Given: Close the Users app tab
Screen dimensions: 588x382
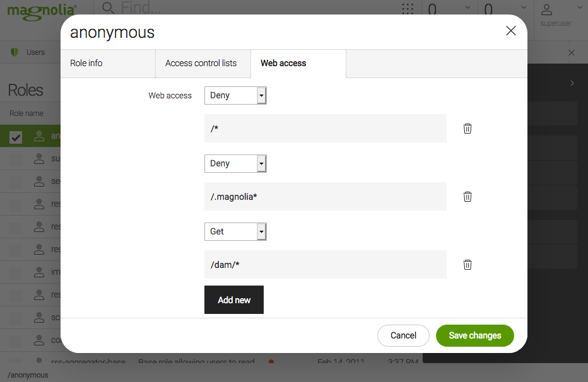Looking at the screenshot, I should pos(572,53).
